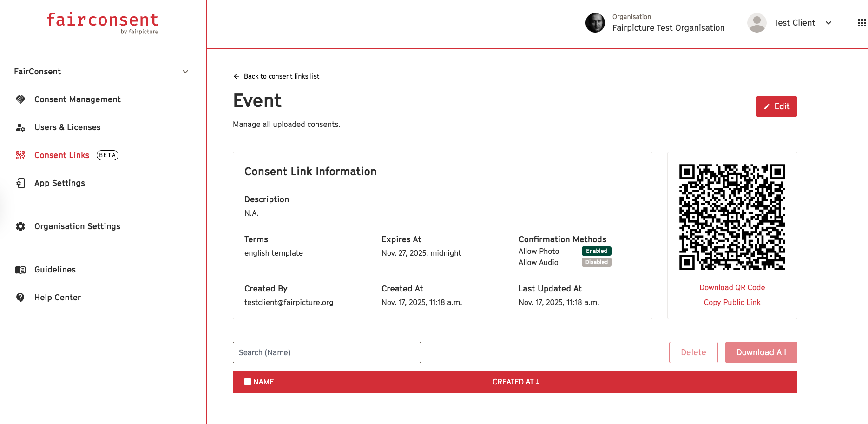Click 'Manage all uploaded consents.' text
The image size is (868, 424).
[x=287, y=125]
